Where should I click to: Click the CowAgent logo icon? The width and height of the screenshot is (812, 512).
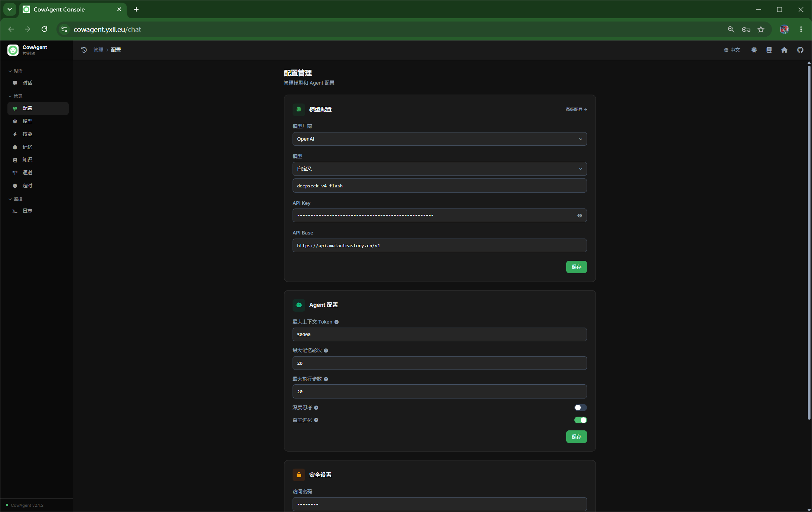point(13,50)
